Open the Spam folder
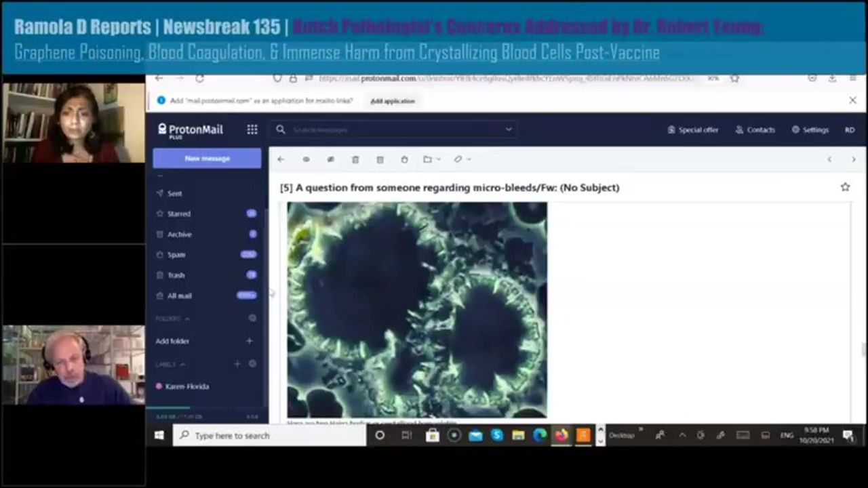 click(x=176, y=255)
